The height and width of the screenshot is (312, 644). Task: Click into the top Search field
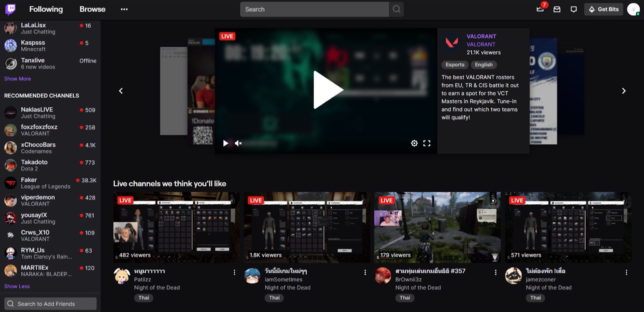tap(314, 9)
